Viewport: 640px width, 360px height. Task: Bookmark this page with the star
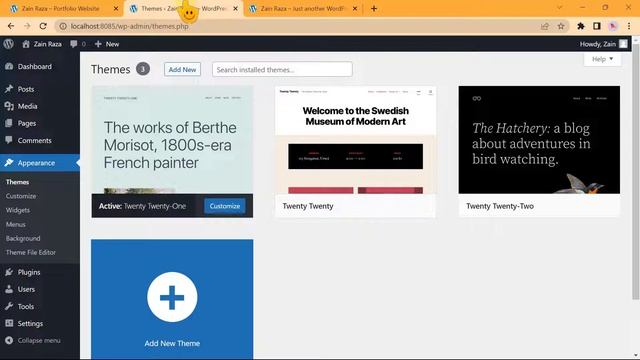(561, 26)
